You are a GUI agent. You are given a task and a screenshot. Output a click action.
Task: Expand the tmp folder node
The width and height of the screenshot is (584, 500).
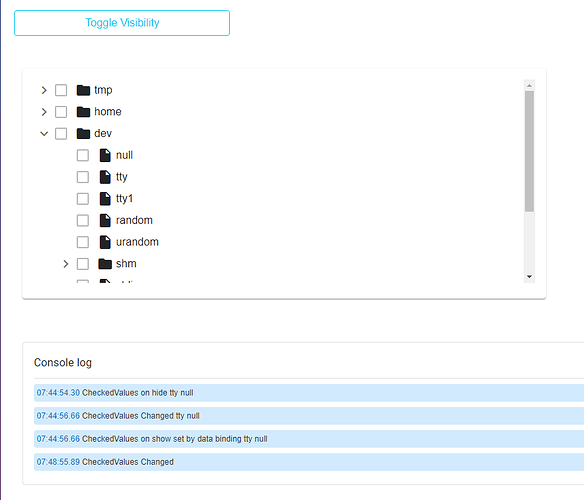click(44, 90)
